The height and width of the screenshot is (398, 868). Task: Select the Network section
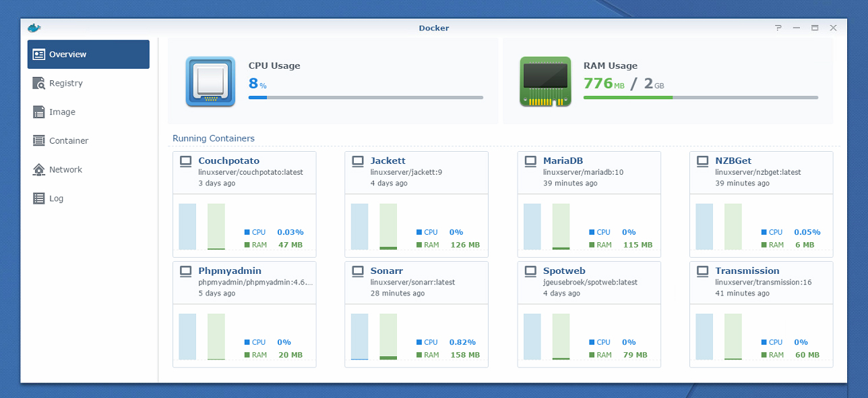88,169
